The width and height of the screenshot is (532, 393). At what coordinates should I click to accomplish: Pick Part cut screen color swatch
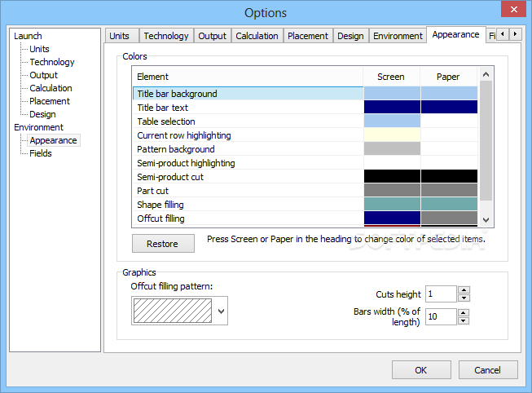[392, 190]
